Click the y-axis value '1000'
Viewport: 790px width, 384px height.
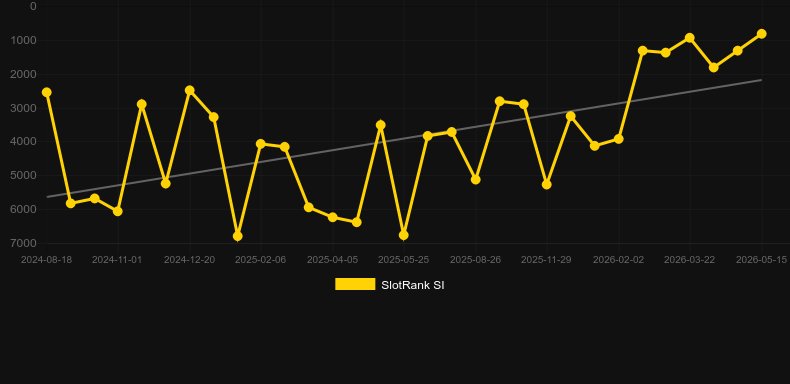23,40
